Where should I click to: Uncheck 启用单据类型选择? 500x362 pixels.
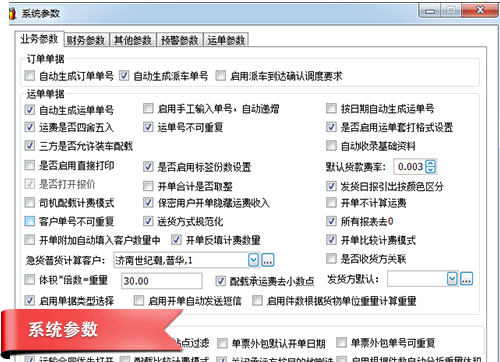coord(30,301)
